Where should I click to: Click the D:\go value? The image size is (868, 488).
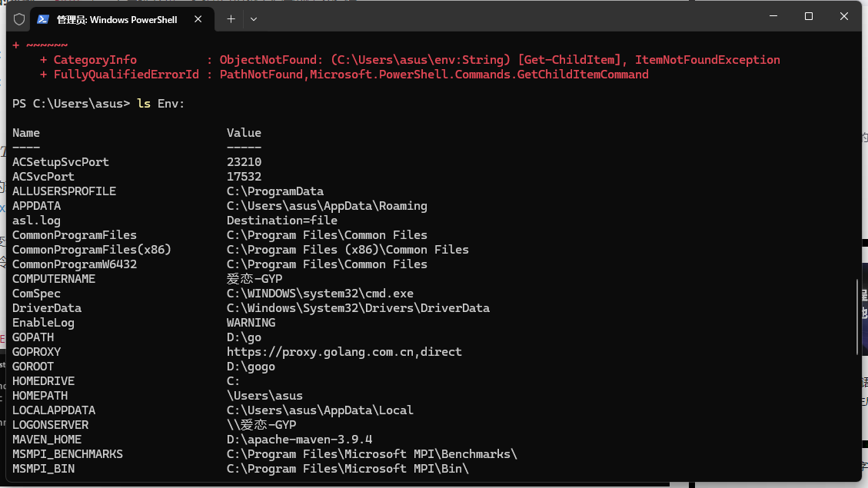coord(244,337)
